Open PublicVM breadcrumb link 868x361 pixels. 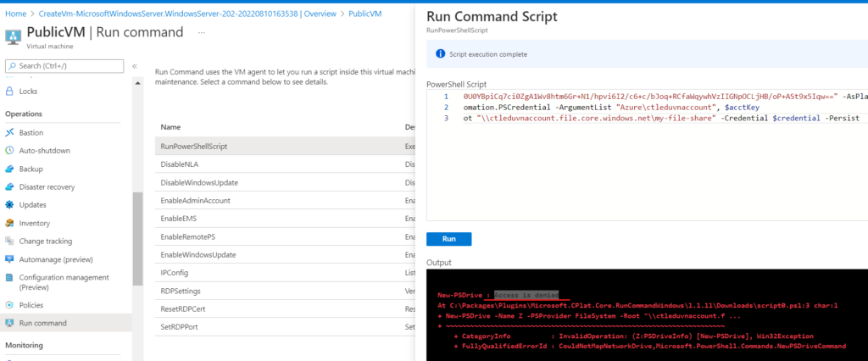[364, 14]
